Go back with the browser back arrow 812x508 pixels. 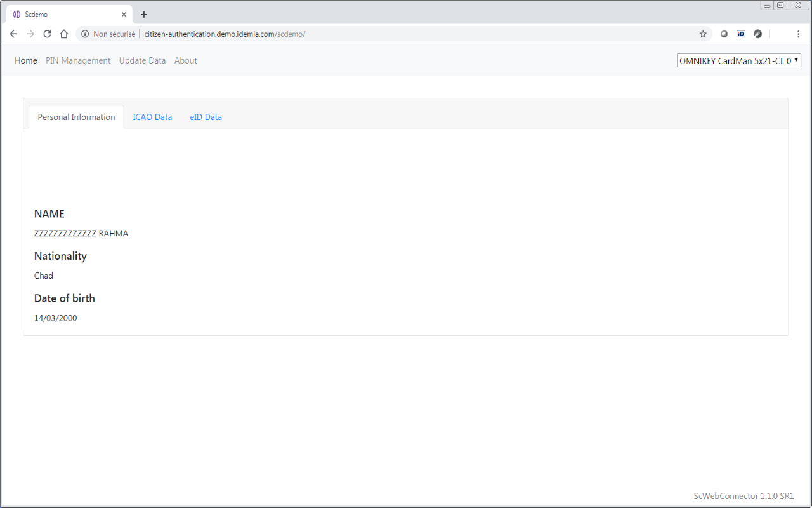[x=13, y=34]
